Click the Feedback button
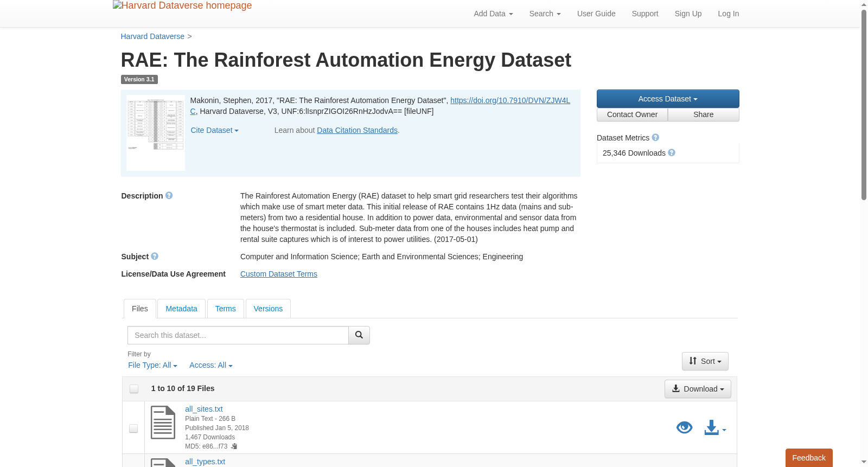The image size is (868, 467). [x=809, y=458]
